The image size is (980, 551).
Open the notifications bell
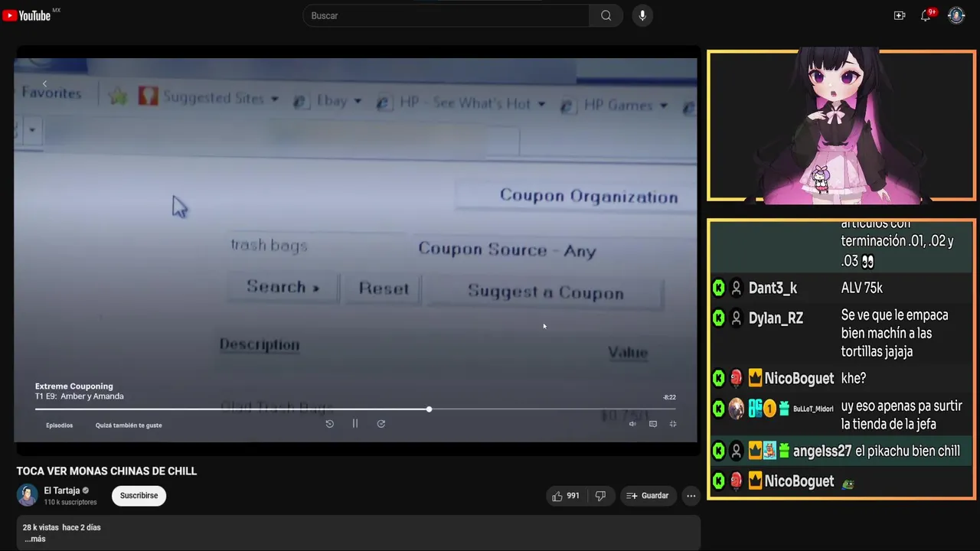(x=926, y=15)
